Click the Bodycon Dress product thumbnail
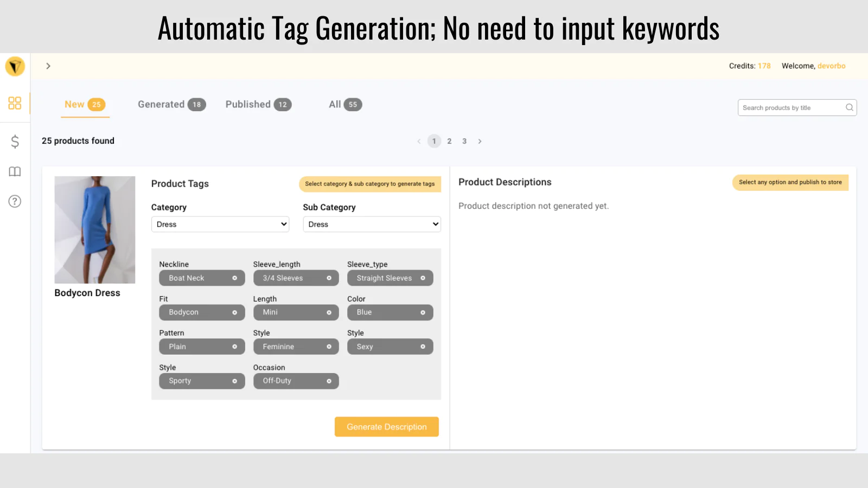The image size is (868, 488). click(95, 229)
